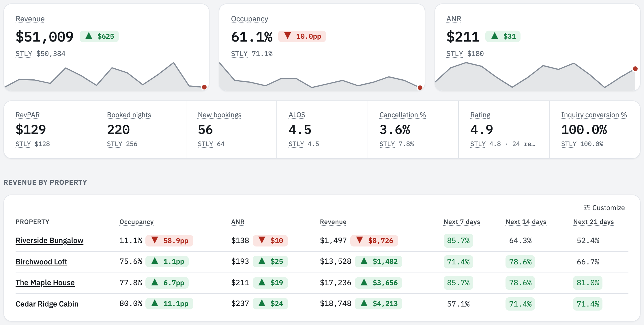Viewport: 644px width, 325px height.
Task: Click the red down arrow in Occupancy 10.0pp badge
Action: coord(287,36)
